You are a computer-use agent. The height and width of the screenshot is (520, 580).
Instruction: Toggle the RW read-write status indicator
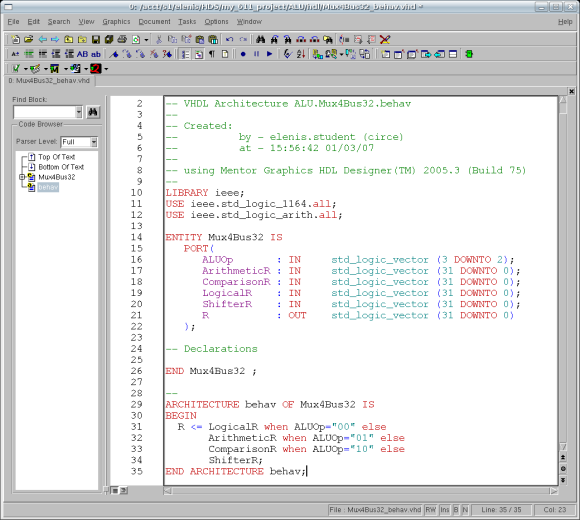tap(430, 510)
